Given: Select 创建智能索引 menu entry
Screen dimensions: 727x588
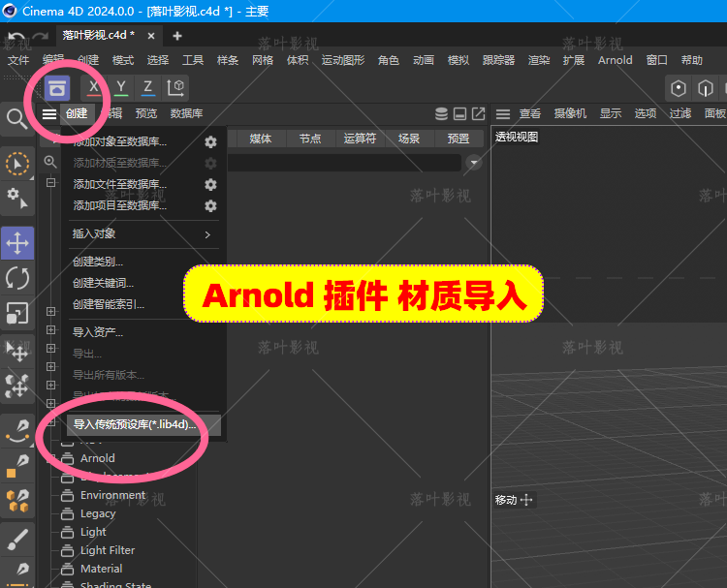Looking at the screenshot, I should (109, 304).
